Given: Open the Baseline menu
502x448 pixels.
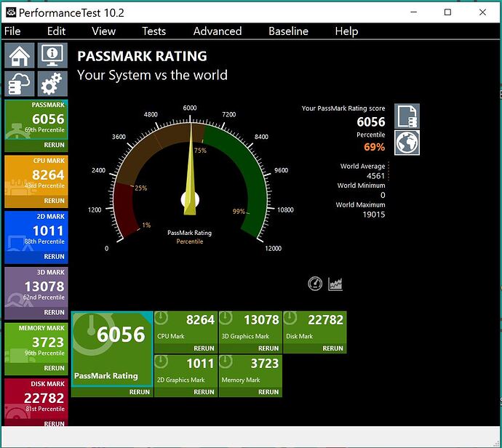Looking at the screenshot, I should [x=288, y=31].
